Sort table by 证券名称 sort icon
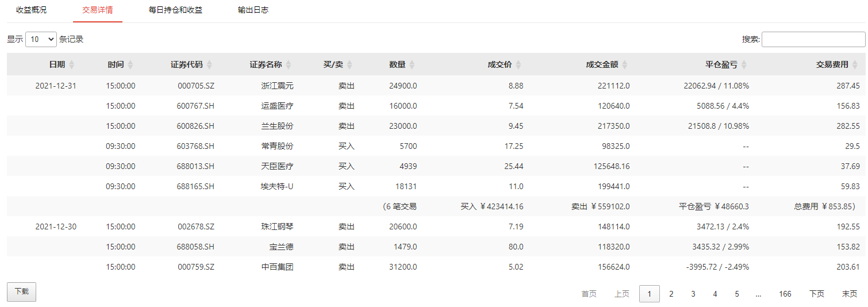Image resolution: width=868 pixels, height=307 pixels. click(x=289, y=65)
